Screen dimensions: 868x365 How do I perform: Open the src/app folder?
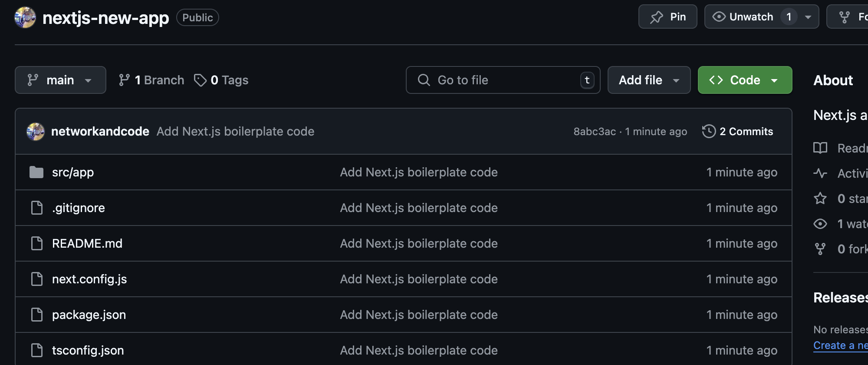[x=73, y=172]
